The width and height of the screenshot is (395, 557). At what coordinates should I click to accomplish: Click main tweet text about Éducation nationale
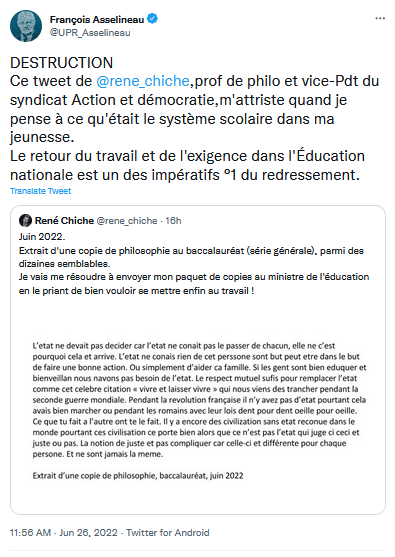click(x=187, y=166)
